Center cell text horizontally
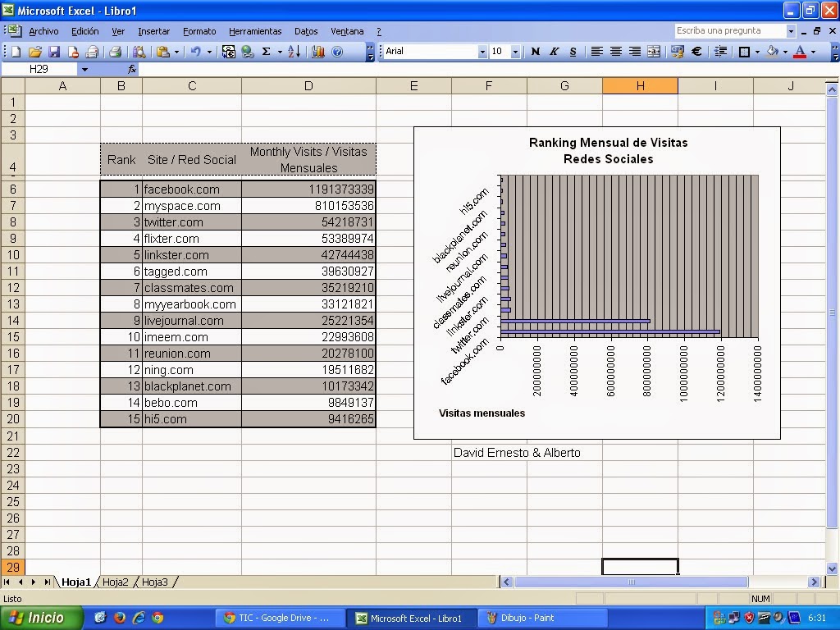840x630 pixels. tap(615, 52)
